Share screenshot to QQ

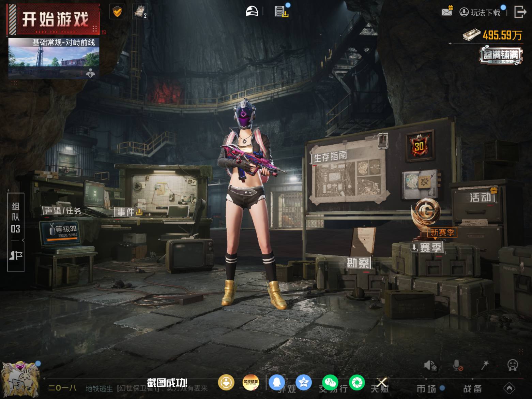tap(277, 382)
